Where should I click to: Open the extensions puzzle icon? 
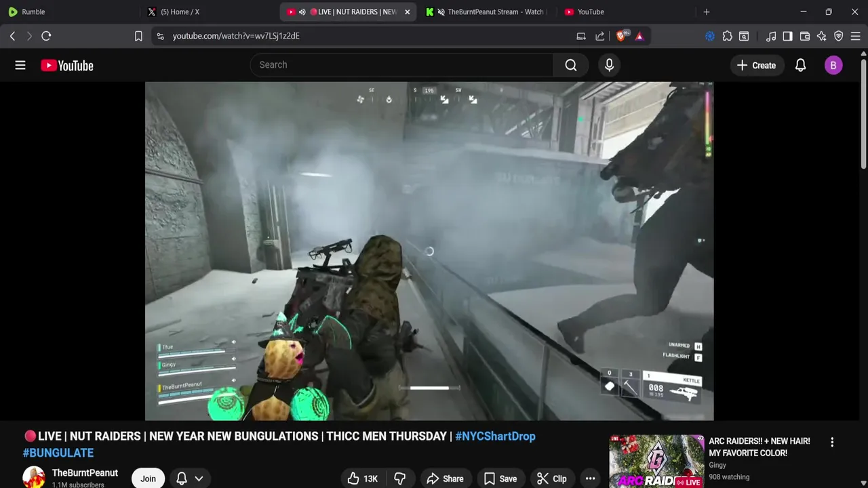pos(727,36)
